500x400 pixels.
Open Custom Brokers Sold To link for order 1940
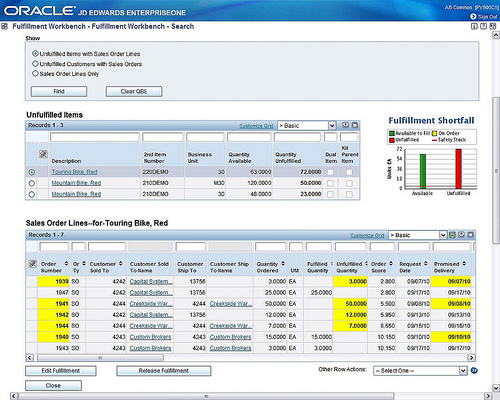pos(150,337)
